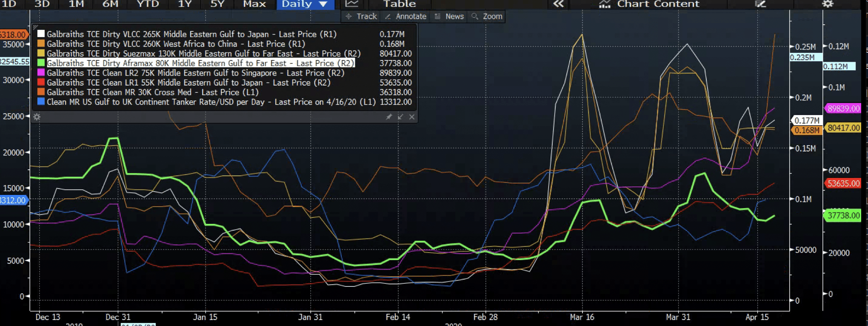Activate the Zoom tool
Image resolution: width=868 pixels, height=326 pixels.
coord(487,16)
